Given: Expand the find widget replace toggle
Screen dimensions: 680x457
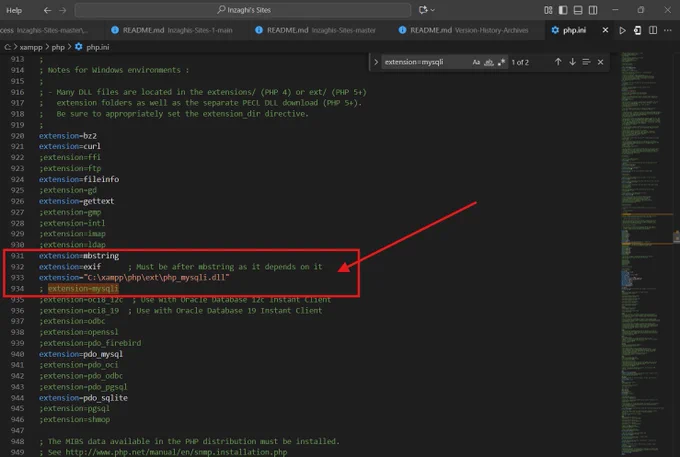Looking at the screenshot, I should (376, 62).
